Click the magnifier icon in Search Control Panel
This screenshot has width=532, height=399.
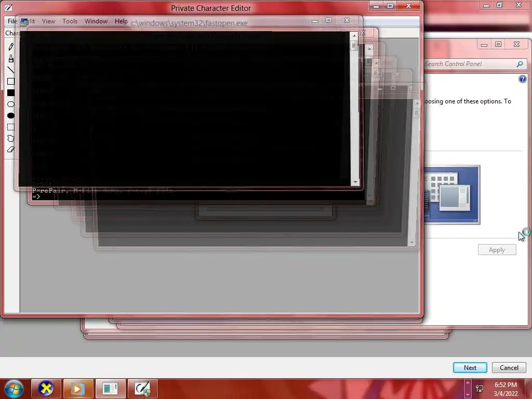tap(520, 64)
